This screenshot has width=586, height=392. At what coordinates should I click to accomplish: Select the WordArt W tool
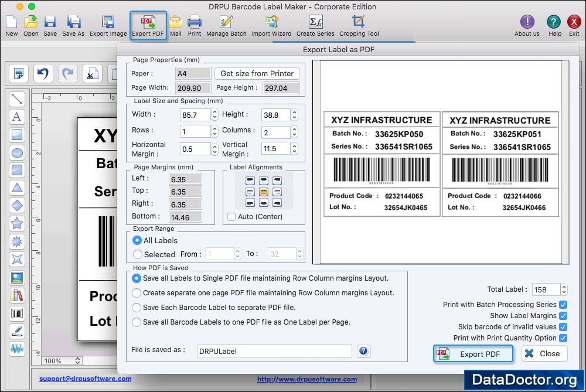click(17, 349)
